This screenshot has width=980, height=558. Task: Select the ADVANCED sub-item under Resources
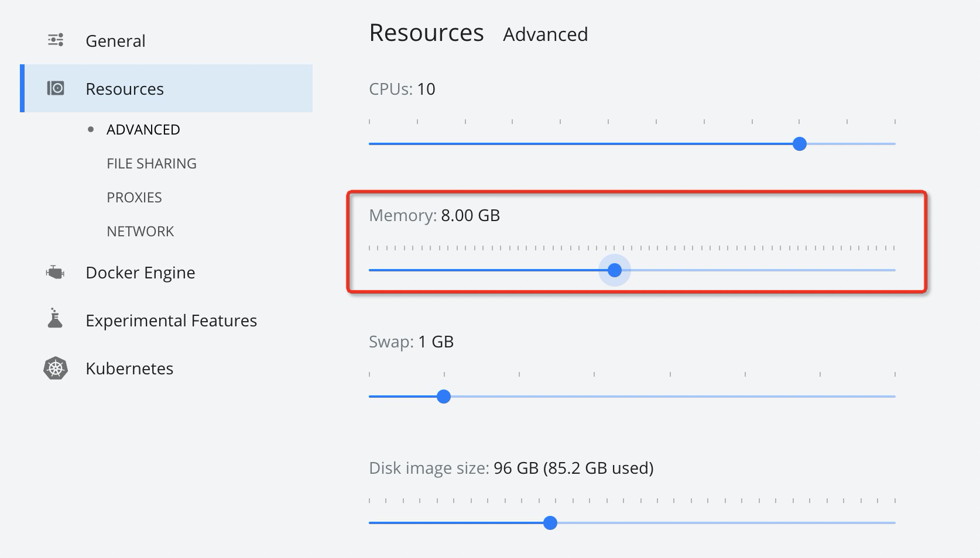tap(143, 130)
